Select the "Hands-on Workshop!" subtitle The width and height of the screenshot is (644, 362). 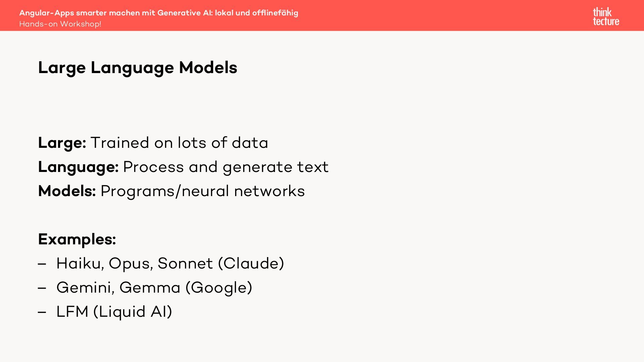(60, 24)
